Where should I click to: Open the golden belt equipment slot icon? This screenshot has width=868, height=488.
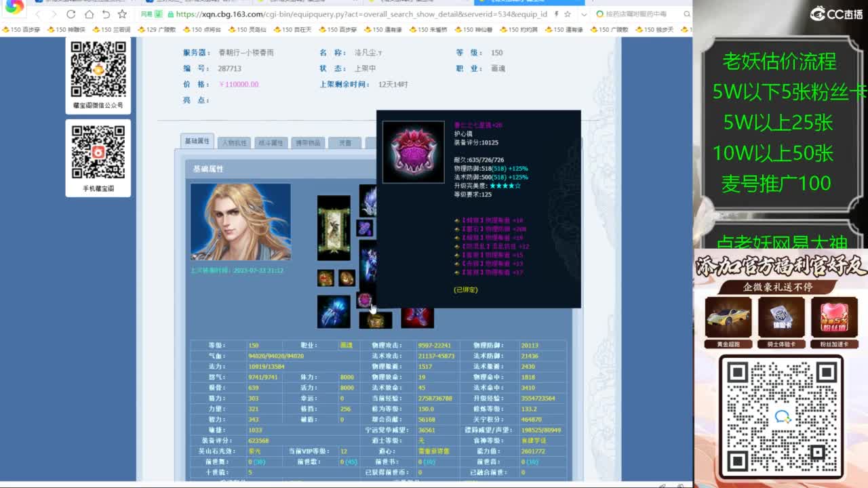coord(376,320)
